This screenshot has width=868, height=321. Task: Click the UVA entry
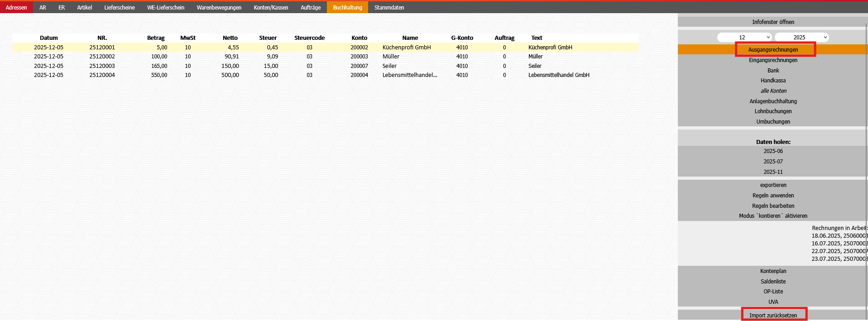pos(772,302)
